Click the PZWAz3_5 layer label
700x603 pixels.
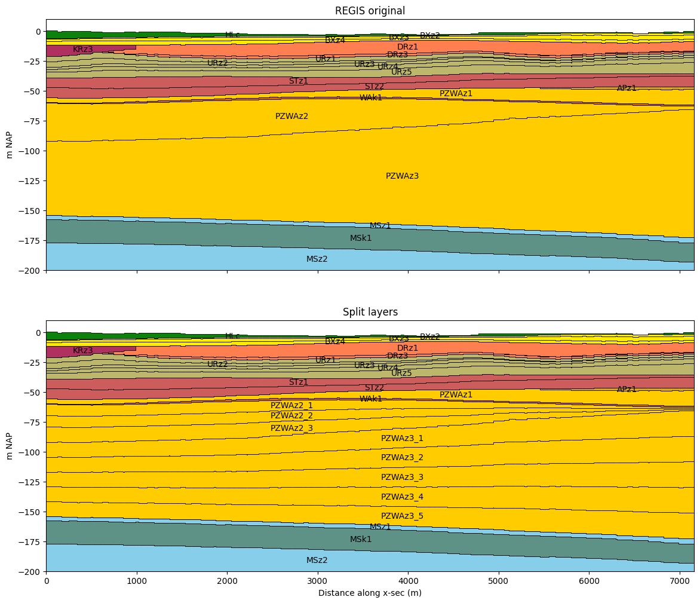402,516
